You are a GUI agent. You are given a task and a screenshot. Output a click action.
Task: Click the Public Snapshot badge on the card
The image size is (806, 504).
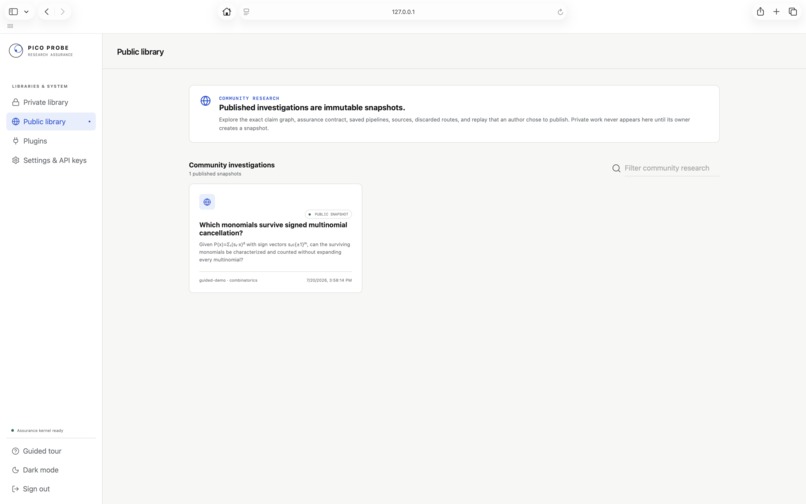click(328, 214)
